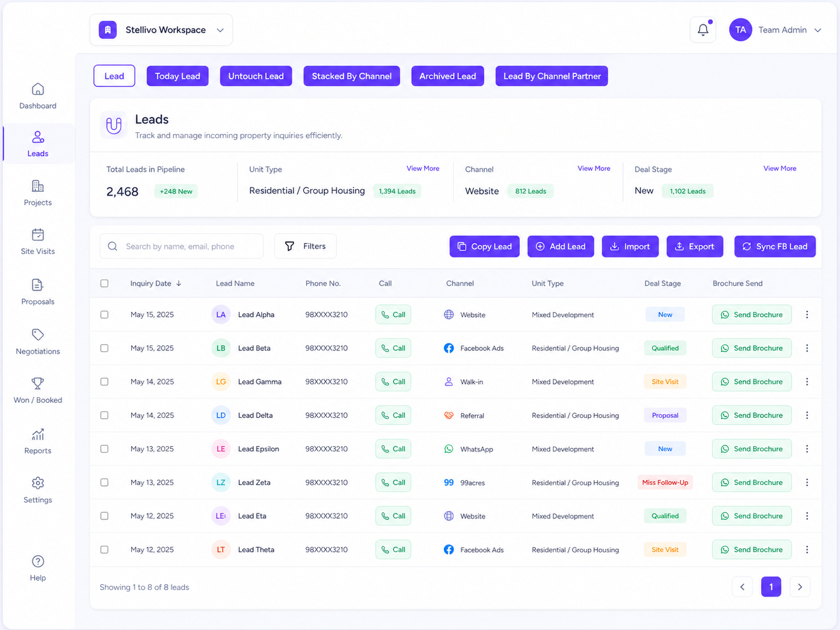Open row menu for Lead Gamma
The height and width of the screenshot is (630, 840).
point(807,382)
